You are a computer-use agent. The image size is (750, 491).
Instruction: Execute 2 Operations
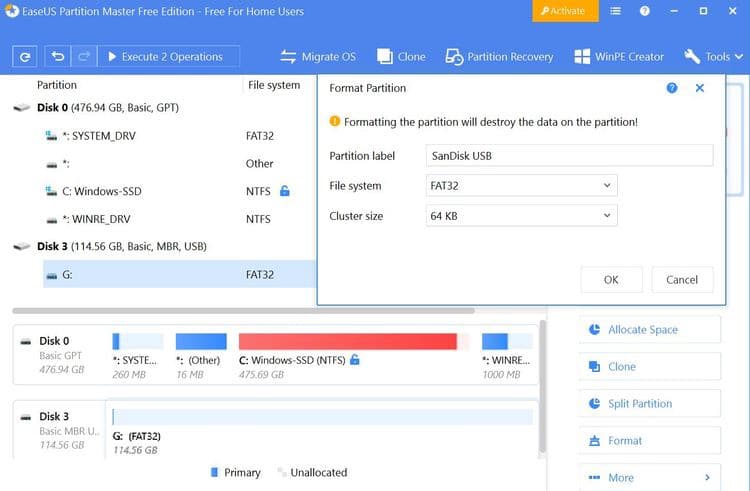click(x=170, y=57)
